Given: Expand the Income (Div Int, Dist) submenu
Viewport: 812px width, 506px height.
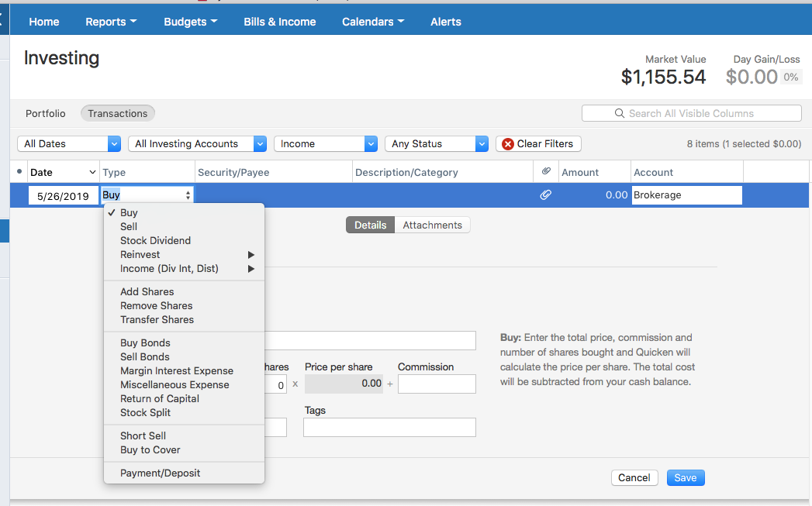Looking at the screenshot, I should click(251, 269).
